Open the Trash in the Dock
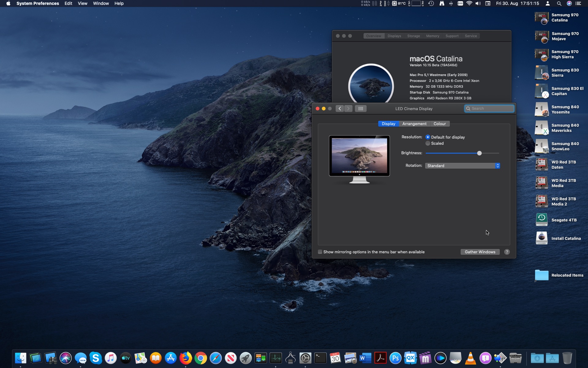 [567, 358]
